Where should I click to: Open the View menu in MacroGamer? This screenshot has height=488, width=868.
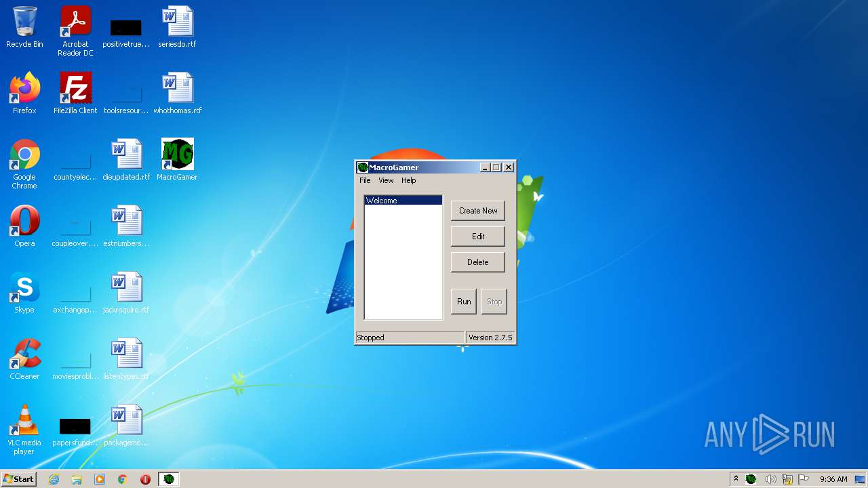coord(386,180)
